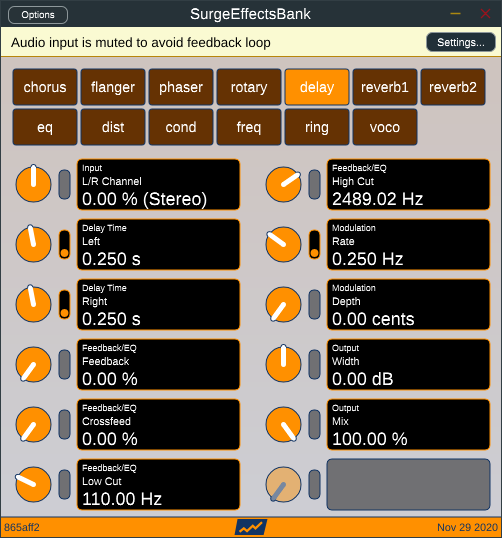
Task: Close the SurgeEffectsBank window
Action: 485,14
